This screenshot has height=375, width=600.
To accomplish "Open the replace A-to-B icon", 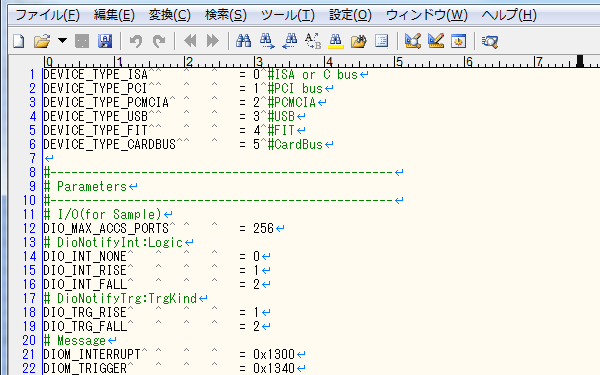I will pyautogui.click(x=313, y=41).
